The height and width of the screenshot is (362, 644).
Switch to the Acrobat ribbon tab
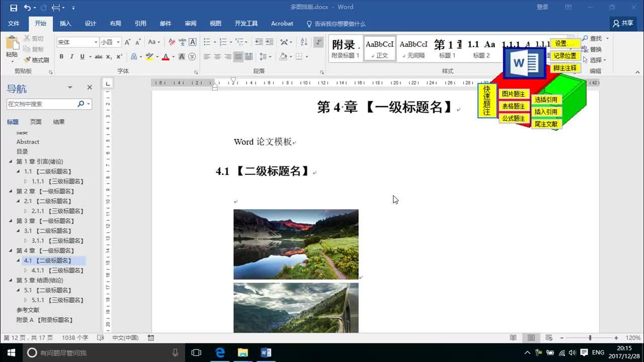click(x=282, y=24)
